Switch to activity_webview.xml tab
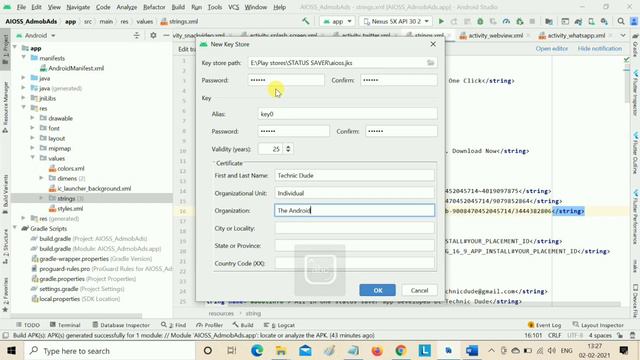 tap(491, 36)
